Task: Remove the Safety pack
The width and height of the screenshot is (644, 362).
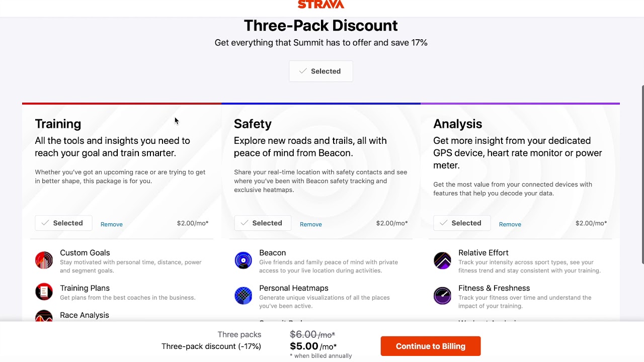Action: 311,224
